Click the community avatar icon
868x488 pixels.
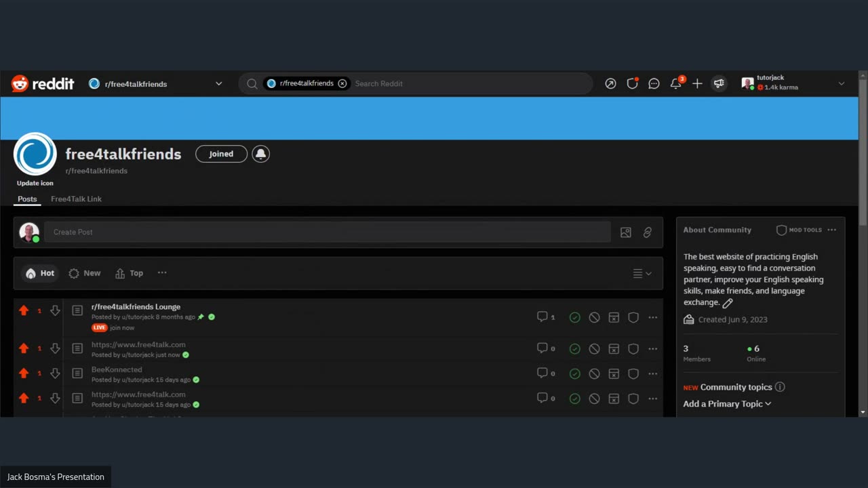[x=35, y=154]
